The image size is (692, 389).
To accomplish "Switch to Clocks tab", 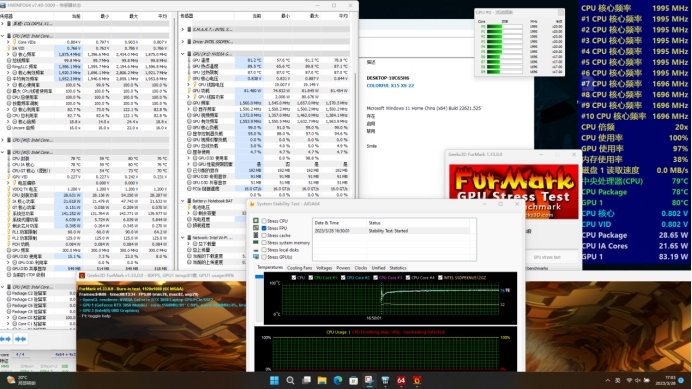I will point(361,268).
